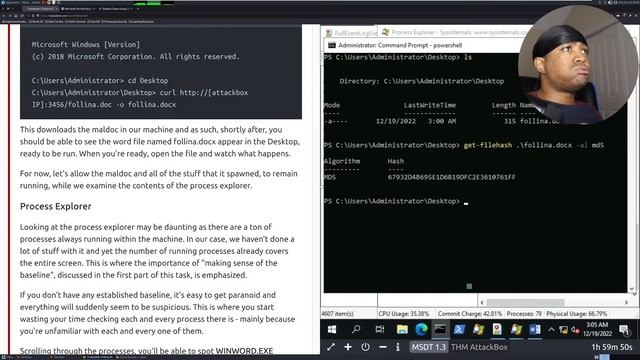Switch to the THM AttackBox tab

tap(480, 347)
